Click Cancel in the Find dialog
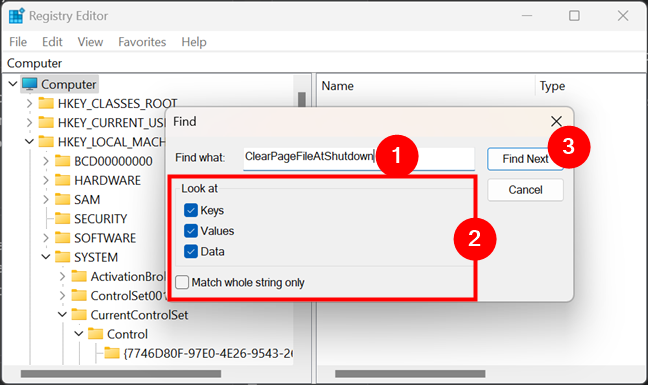This screenshot has width=648, height=385. pyautogui.click(x=525, y=190)
